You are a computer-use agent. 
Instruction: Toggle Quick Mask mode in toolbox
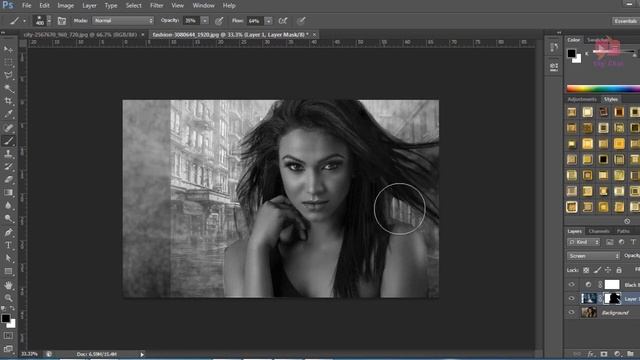point(8,336)
